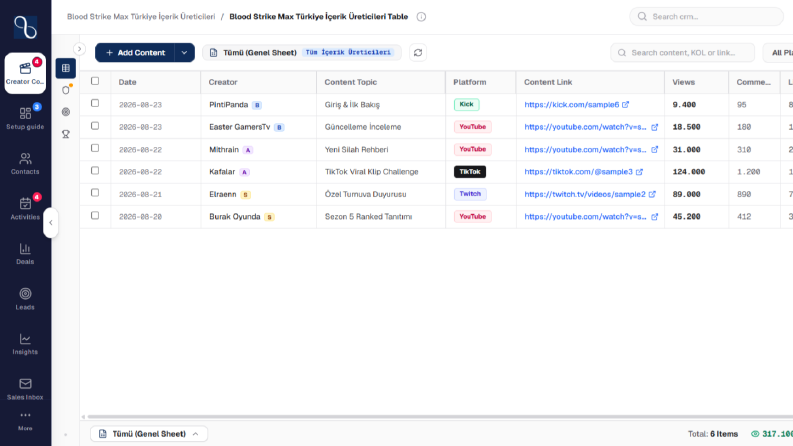793x446 pixels.
Task: Click the eye icon beside the total views
Action: [x=755, y=434]
